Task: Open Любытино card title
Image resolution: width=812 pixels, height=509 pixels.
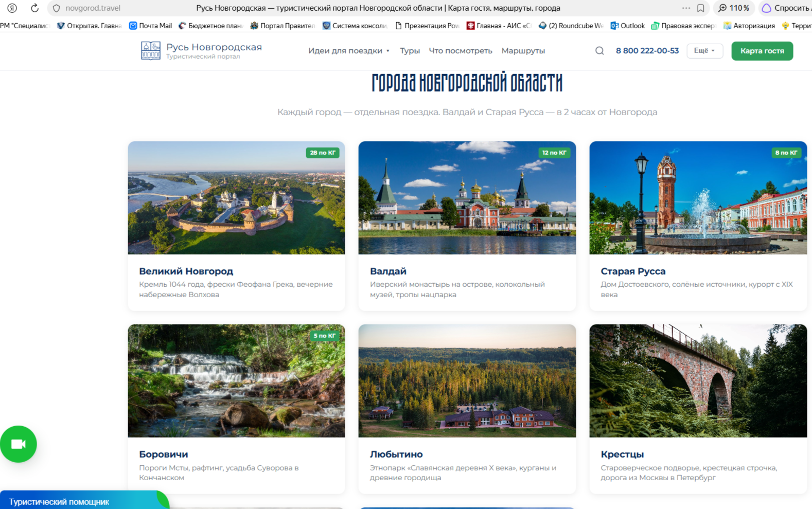Action: (x=396, y=455)
